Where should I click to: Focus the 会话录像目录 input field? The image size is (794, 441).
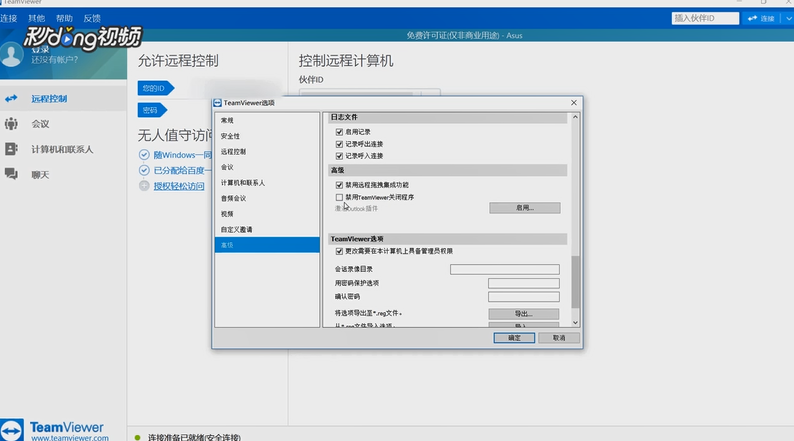[505, 269]
